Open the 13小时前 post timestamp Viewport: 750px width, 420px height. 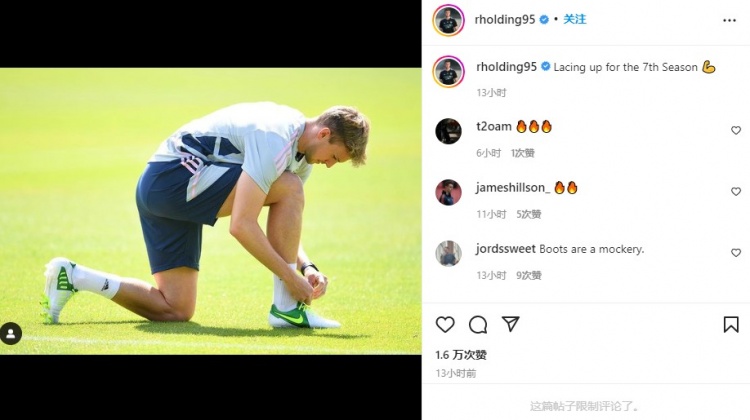(x=456, y=373)
